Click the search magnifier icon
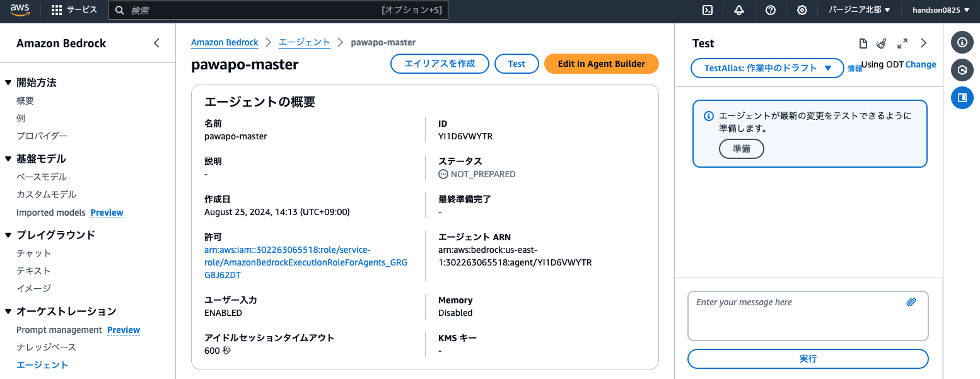 pos(119,10)
